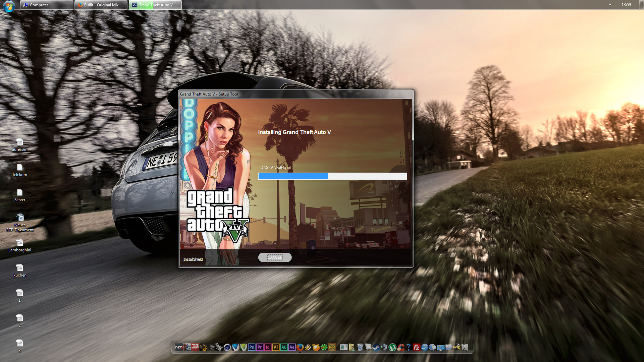Select the adressen desktop file

20,145
